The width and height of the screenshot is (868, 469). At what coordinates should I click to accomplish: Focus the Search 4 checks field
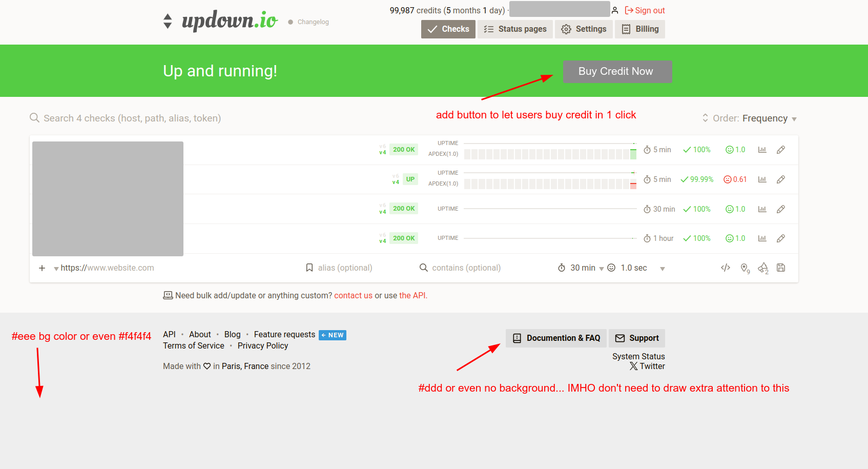[x=132, y=118]
